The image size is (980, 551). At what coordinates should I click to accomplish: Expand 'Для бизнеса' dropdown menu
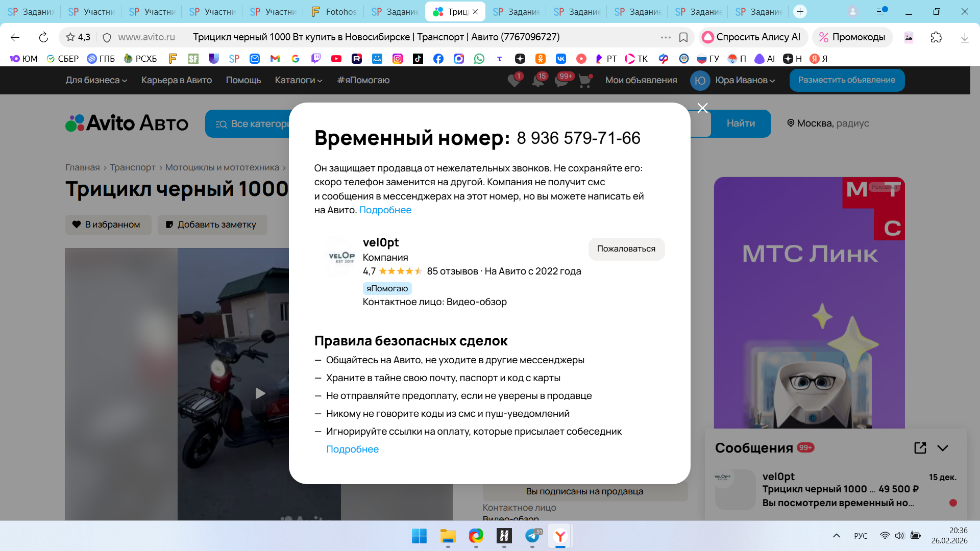click(x=96, y=80)
